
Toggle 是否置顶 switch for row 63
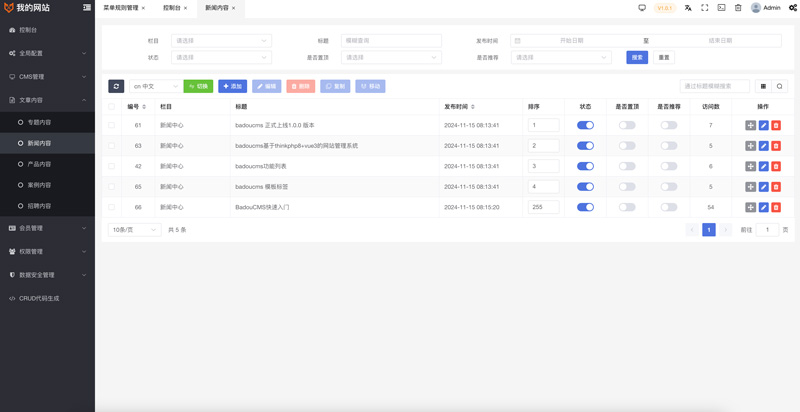point(627,146)
